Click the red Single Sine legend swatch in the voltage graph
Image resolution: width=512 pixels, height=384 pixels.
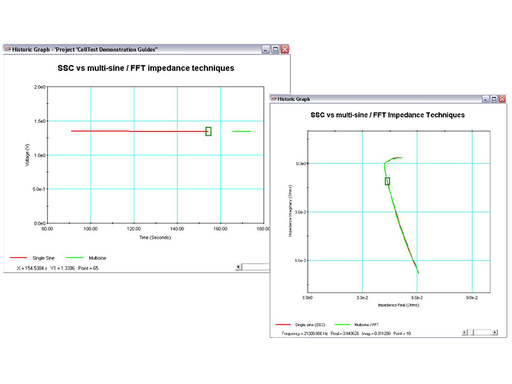tap(18, 258)
